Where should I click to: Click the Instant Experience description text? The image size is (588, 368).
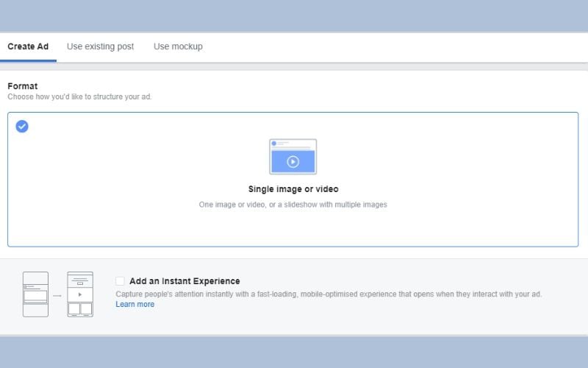[328, 294]
